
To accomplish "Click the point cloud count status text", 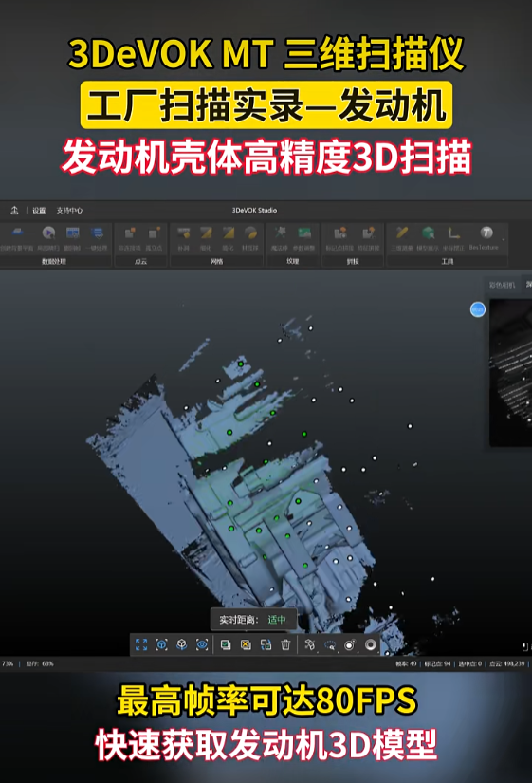I will click(x=506, y=663).
